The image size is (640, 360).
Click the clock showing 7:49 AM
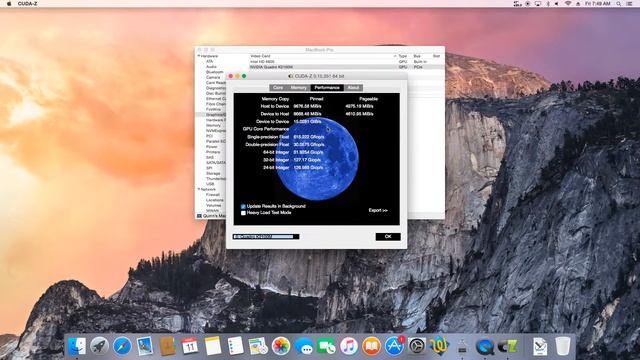click(x=598, y=4)
